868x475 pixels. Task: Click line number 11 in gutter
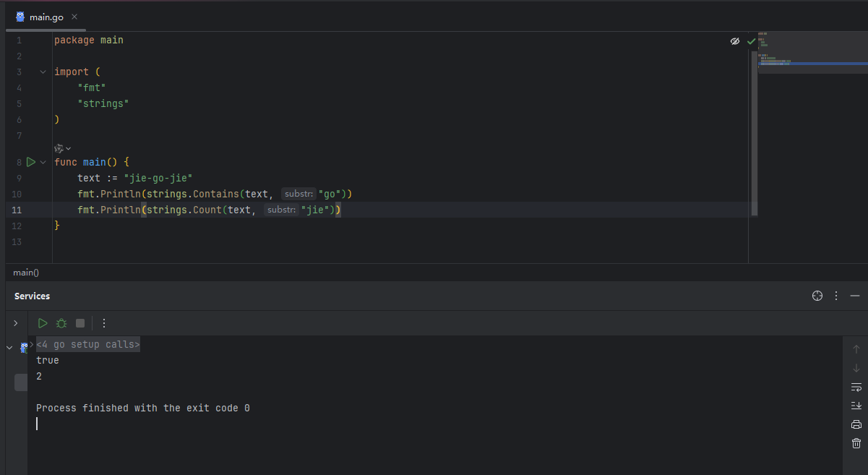(x=17, y=210)
